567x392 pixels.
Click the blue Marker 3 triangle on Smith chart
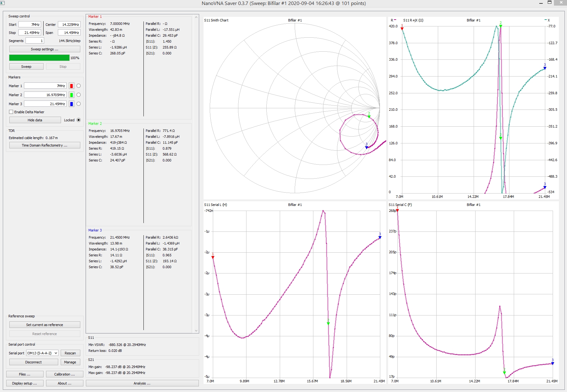367,147
